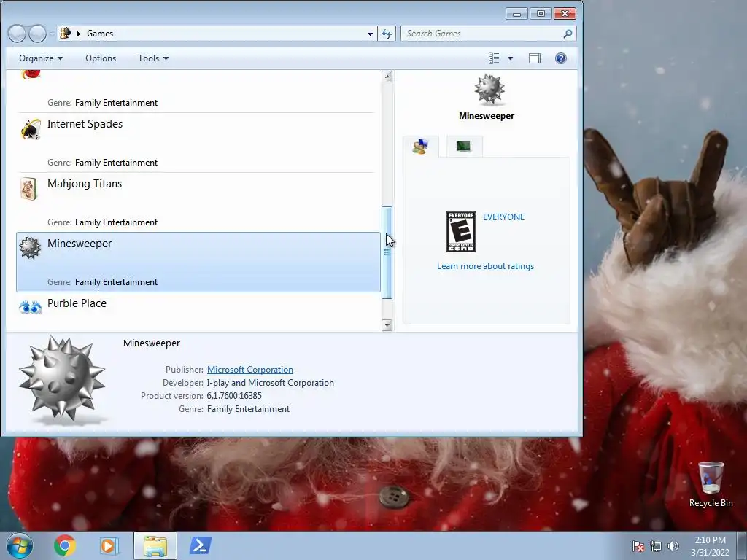
Task: Toggle the preview pane icon
Action: click(x=535, y=58)
